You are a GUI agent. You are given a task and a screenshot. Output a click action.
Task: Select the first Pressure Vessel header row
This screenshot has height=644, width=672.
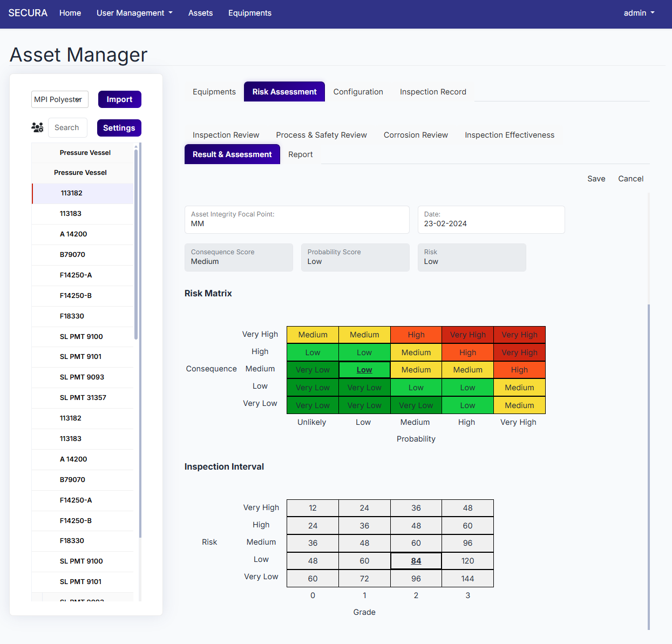pyautogui.click(x=83, y=153)
